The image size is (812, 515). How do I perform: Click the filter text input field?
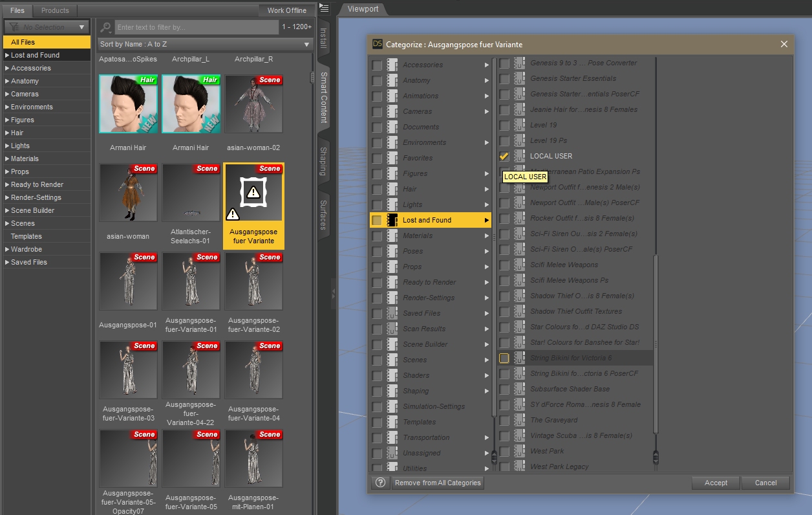tap(197, 27)
